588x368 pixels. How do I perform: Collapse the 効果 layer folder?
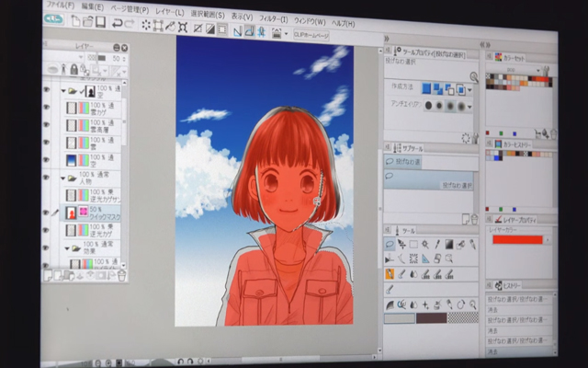(x=65, y=247)
